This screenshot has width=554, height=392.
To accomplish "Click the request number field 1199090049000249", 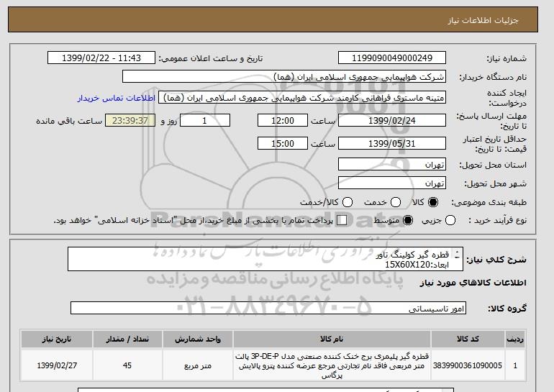I will click(x=392, y=58).
